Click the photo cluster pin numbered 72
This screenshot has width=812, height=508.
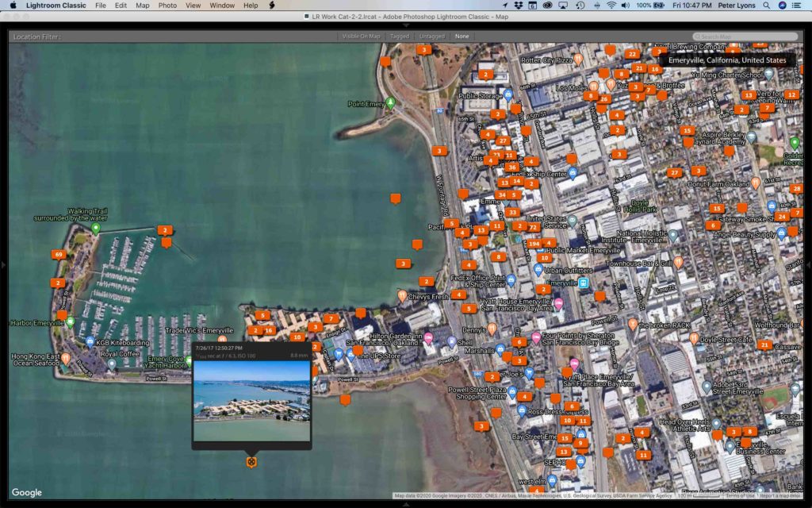click(x=533, y=227)
